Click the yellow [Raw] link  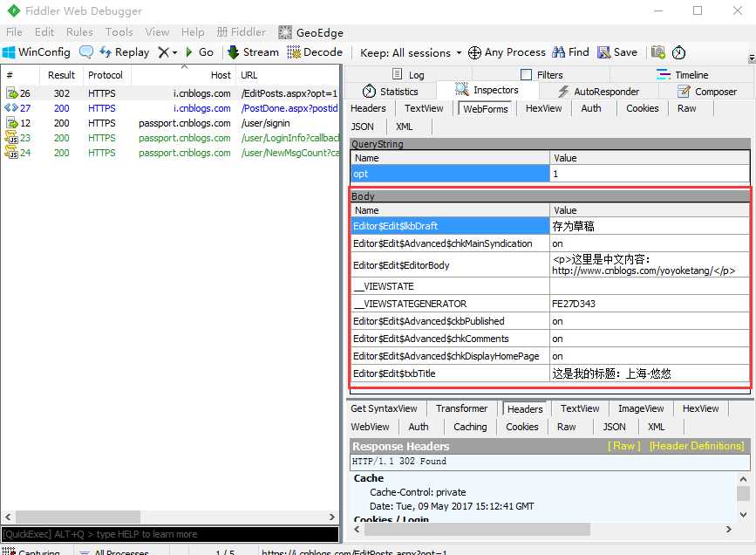[x=623, y=446]
